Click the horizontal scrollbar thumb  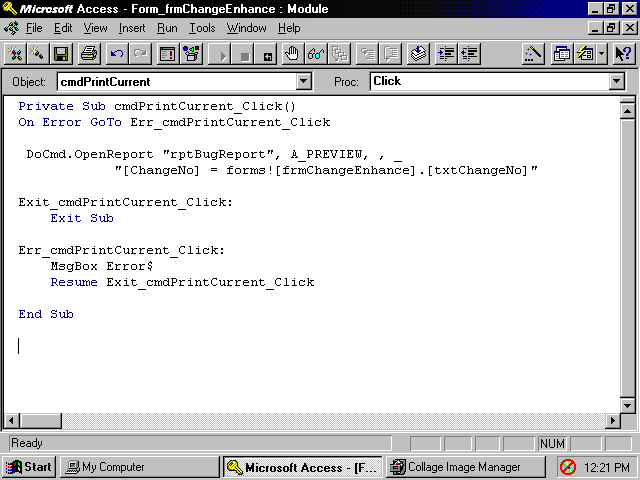[40, 420]
